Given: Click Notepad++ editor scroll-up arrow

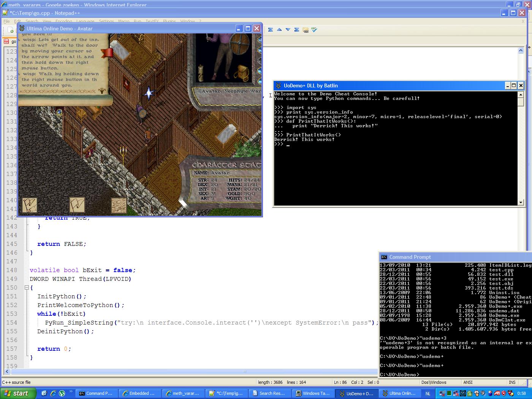Looking at the screenshot, I should click(x=521, y=51).
